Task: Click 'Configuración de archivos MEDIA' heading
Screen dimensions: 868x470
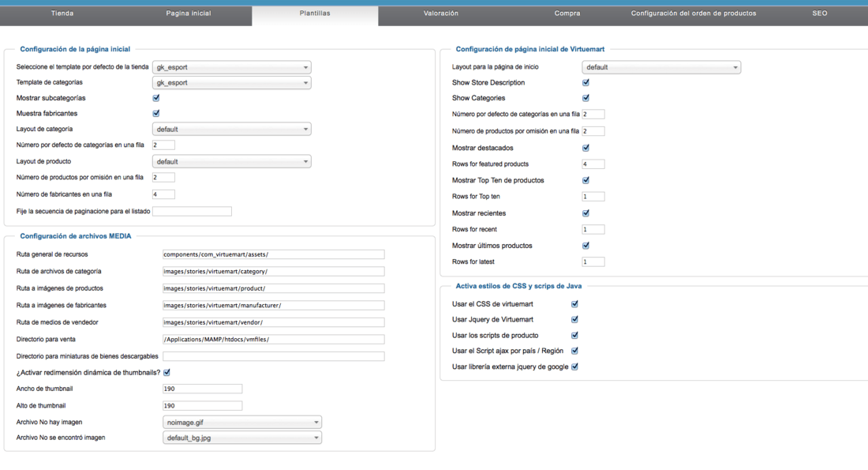Action: [x=76, y=236]
